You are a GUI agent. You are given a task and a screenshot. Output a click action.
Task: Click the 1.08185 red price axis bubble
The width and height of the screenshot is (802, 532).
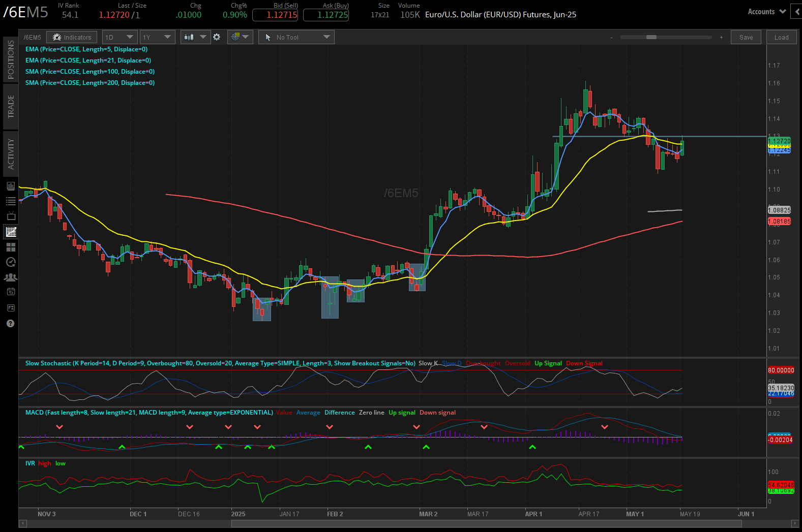(779, 221)
